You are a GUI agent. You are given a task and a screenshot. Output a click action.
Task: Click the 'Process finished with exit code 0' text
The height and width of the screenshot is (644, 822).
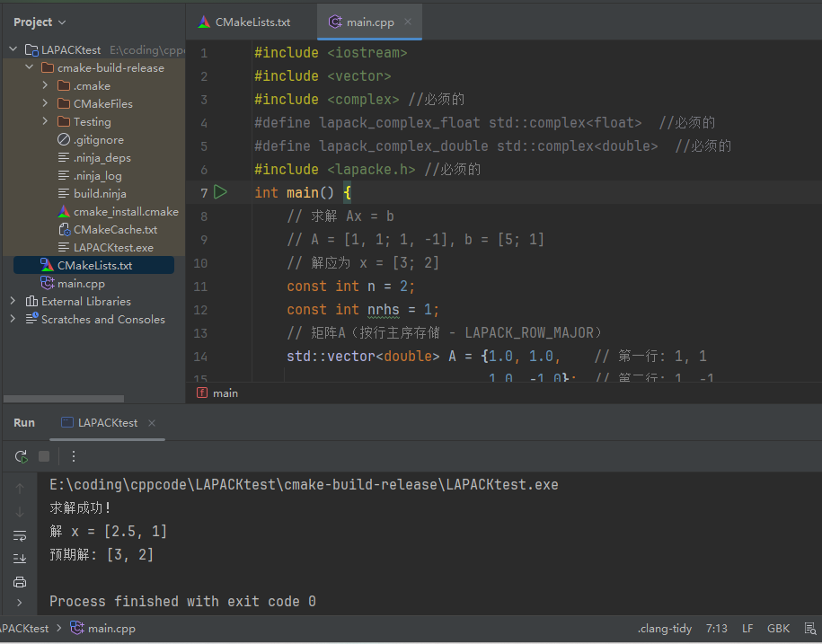pos(182,601)
